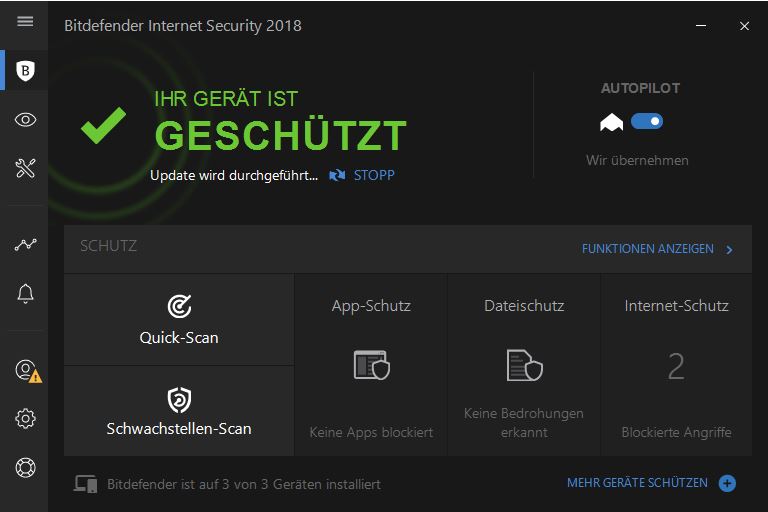Open the tools wrench icon in the sidebar
This screenshot has width=768, height=512.
point(26,168)
